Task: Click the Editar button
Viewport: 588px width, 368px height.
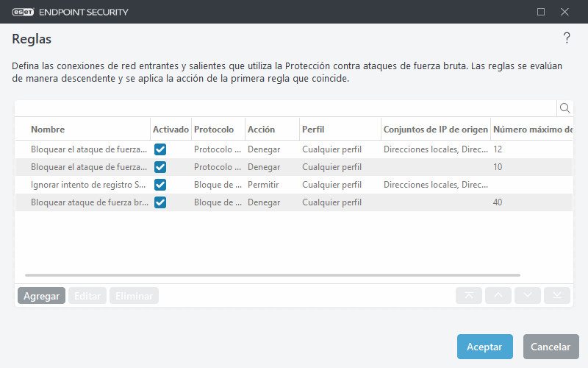Action: coord(87,296)
